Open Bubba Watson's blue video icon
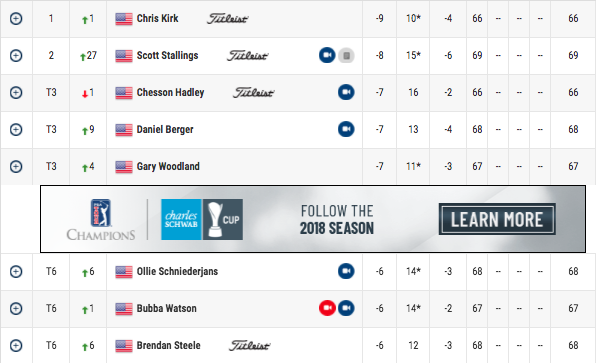Screen dimensions: 596x363 [x=346, y=308]
